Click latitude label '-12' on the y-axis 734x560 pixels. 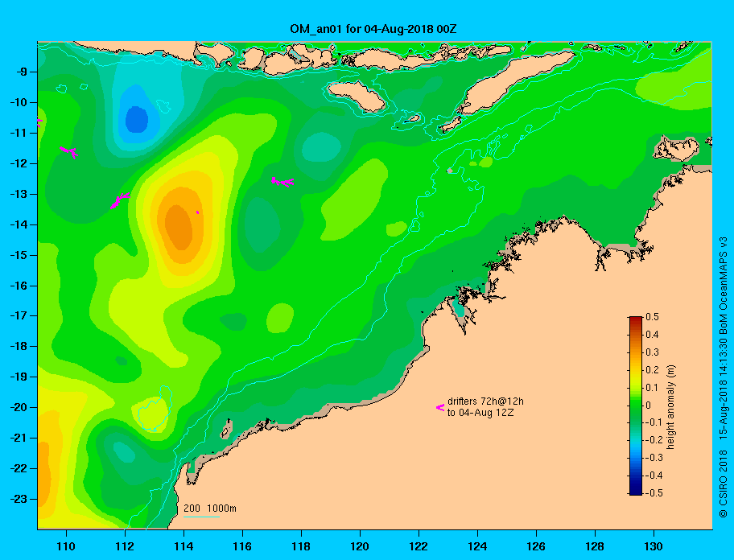pos(19,164)
